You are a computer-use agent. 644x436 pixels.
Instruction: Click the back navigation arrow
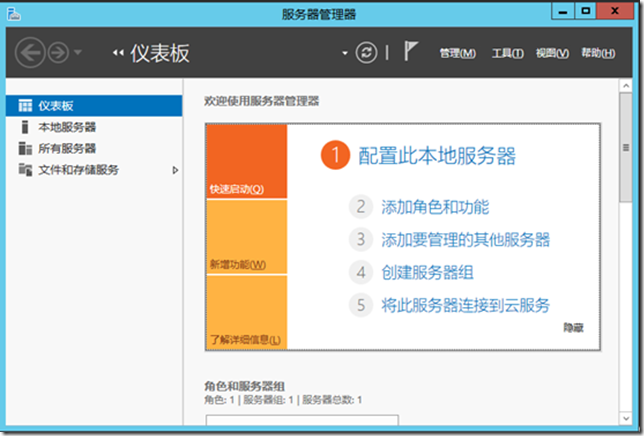(30, 53)
